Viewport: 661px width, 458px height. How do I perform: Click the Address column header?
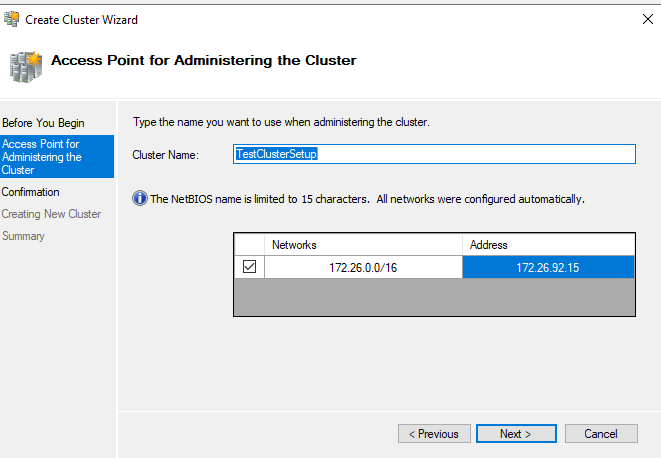coord(548,245)
